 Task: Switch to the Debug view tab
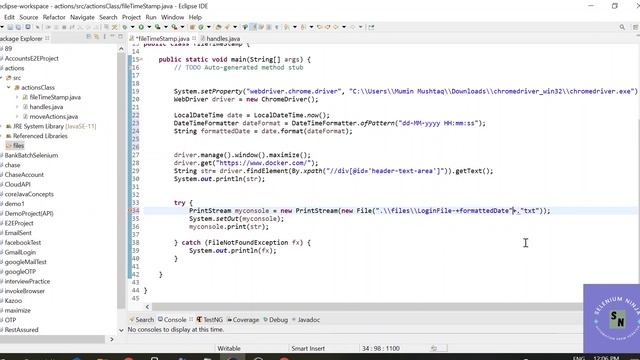tap(276, 320)
